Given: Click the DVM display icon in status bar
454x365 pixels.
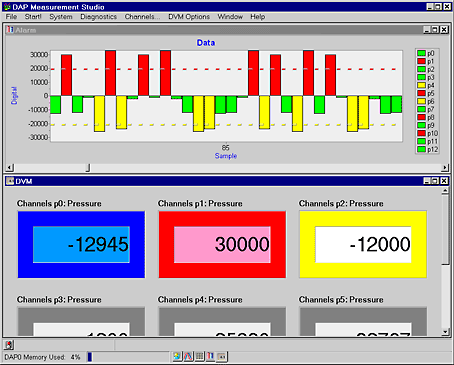Looking at the screenshot, I should point(222,357).
